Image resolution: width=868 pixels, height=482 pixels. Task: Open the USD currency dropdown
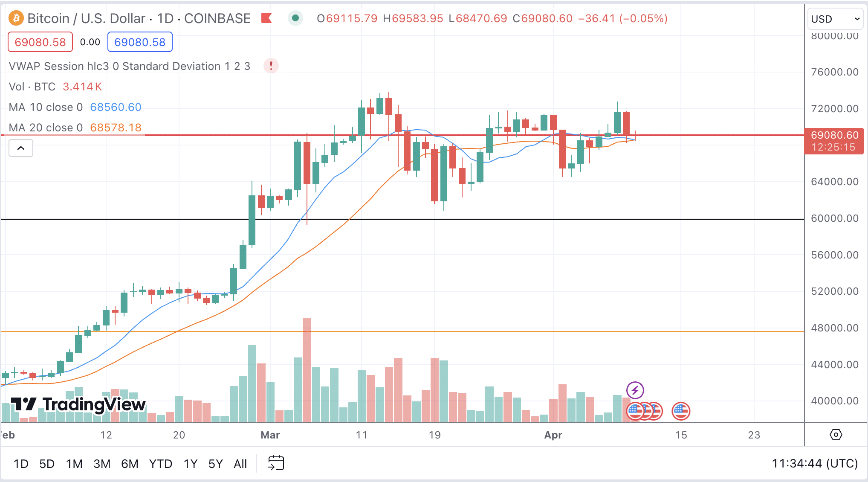(835, 19)
